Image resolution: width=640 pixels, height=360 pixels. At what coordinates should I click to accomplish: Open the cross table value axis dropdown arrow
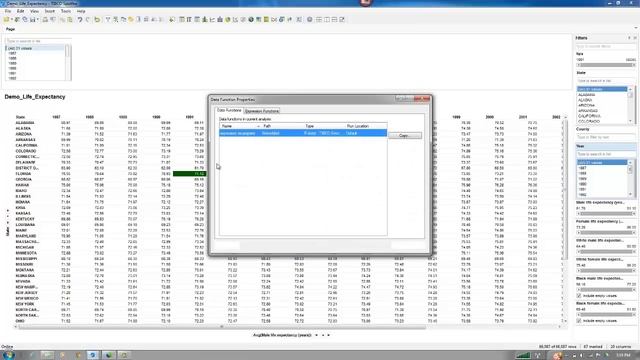point(316,335)
